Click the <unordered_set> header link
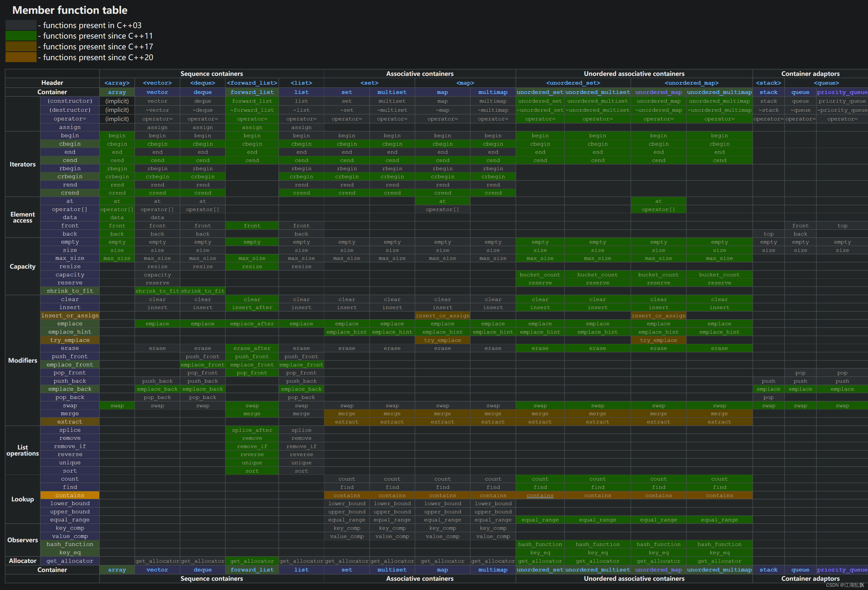This screenshot has width=868, height=590. (x=573, y=83)
